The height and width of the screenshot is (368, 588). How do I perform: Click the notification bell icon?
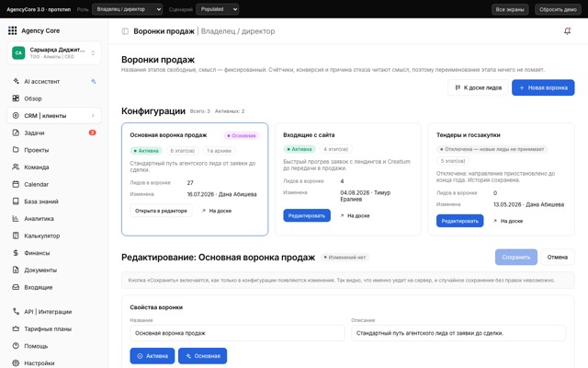point(568,31)
